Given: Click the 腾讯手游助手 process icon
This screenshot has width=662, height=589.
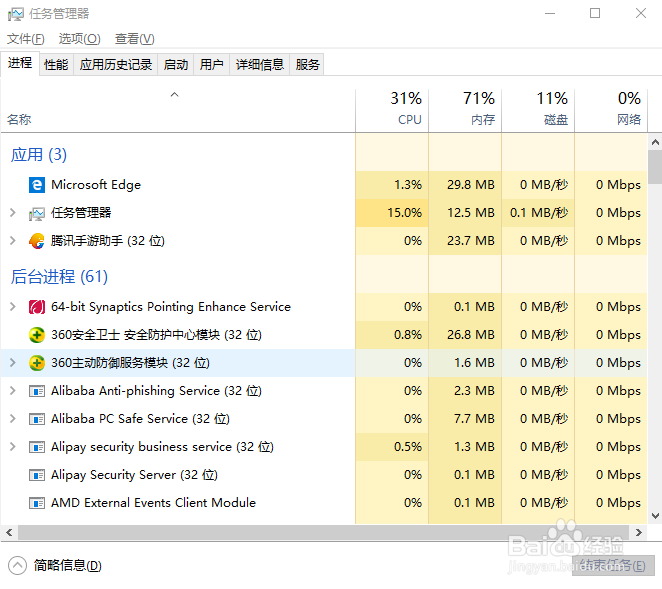Looking at the screenshot, I should click(x=37, y=241).
